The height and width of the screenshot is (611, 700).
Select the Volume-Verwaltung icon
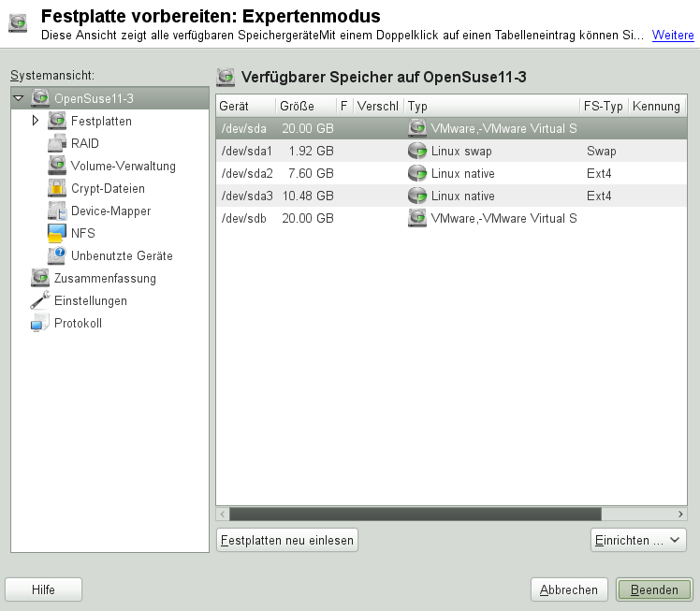click(x=56, y=166)
